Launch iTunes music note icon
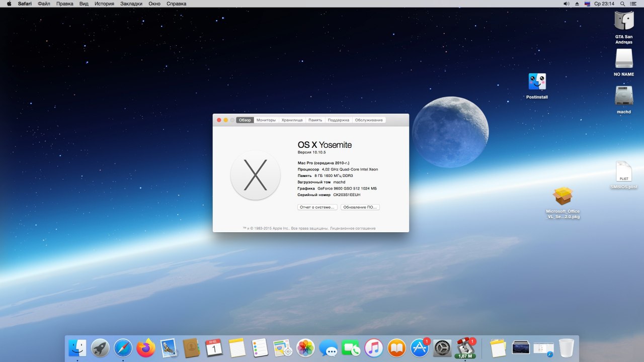This screenshot has height=362, width=644. tap(374, 347)
